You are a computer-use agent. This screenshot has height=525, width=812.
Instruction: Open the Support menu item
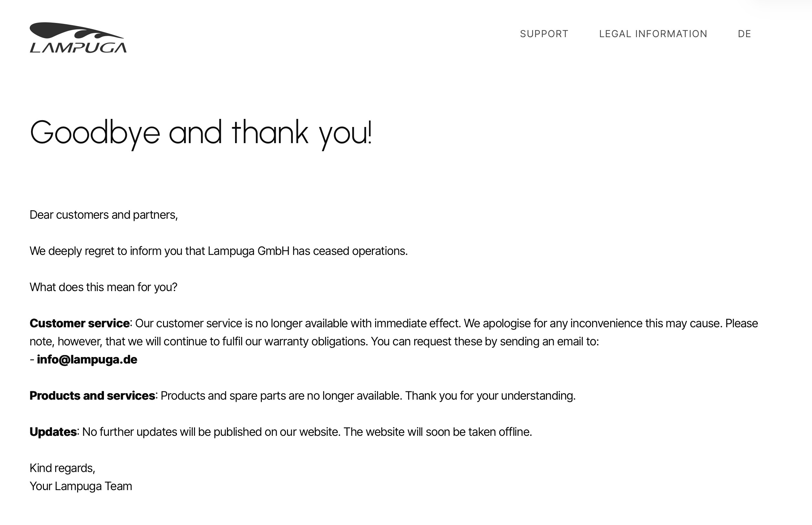click(x=544, y=34)
